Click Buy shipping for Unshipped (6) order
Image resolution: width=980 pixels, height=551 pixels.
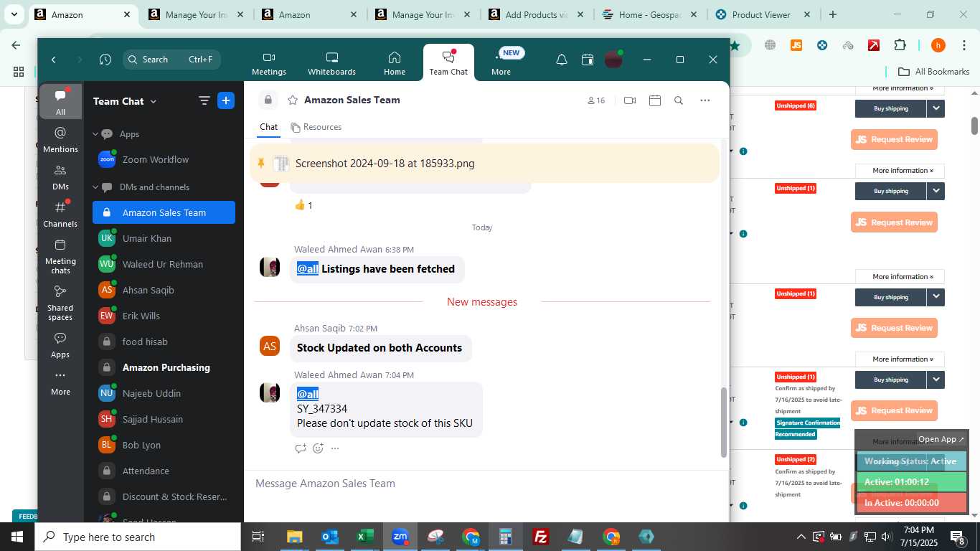point(890,108)
